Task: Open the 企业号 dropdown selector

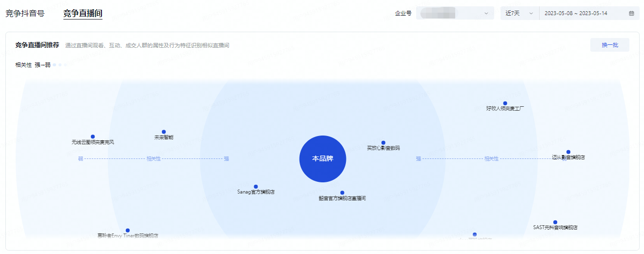Action: [x=455, y=13]
